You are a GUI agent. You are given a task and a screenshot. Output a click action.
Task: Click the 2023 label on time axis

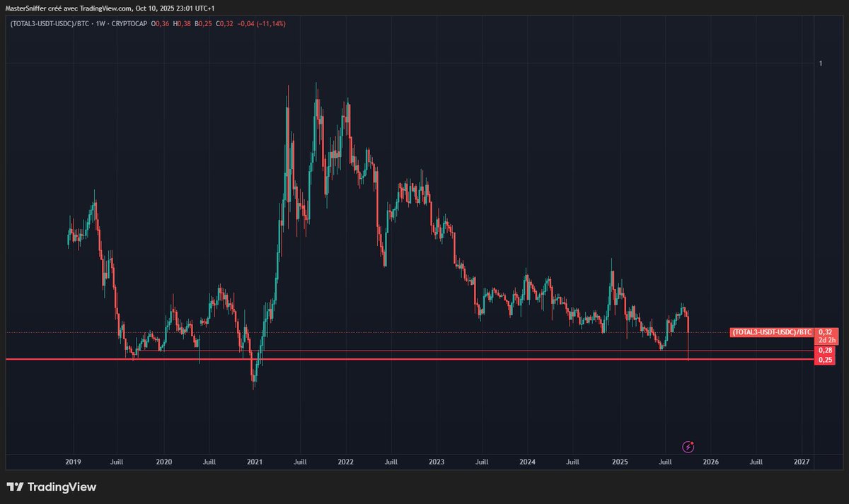437,461
